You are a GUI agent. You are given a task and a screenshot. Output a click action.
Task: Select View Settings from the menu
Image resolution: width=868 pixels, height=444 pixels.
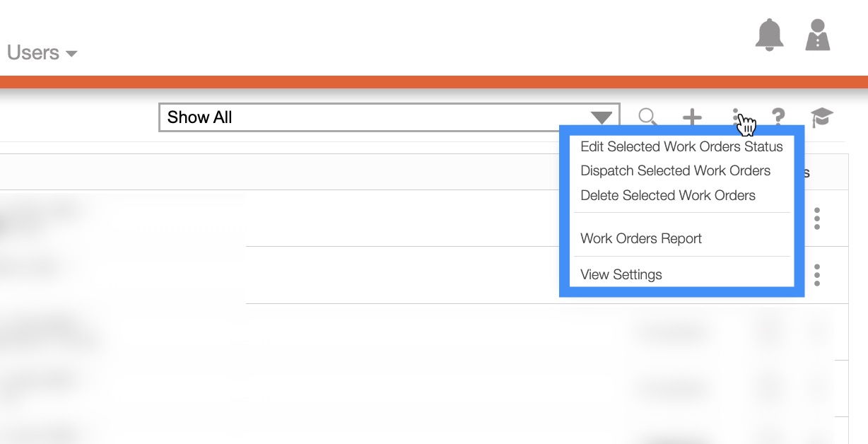(x=621, y=275)
